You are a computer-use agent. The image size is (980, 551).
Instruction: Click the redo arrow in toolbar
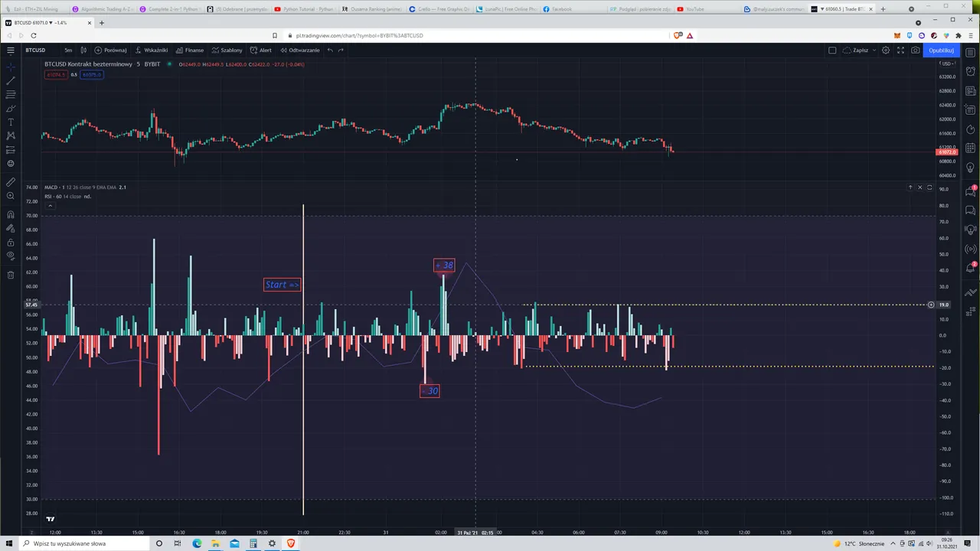(x=341, y=50)
